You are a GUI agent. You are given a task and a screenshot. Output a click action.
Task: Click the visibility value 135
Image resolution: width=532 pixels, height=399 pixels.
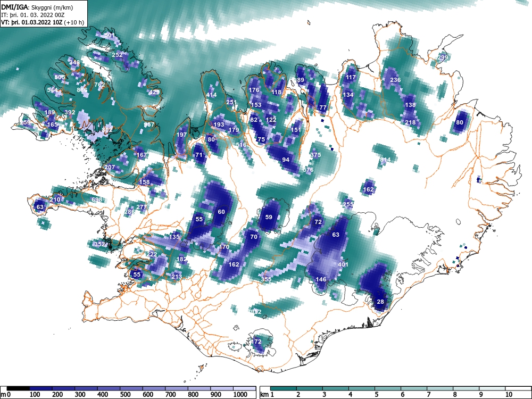click(174, 237)
